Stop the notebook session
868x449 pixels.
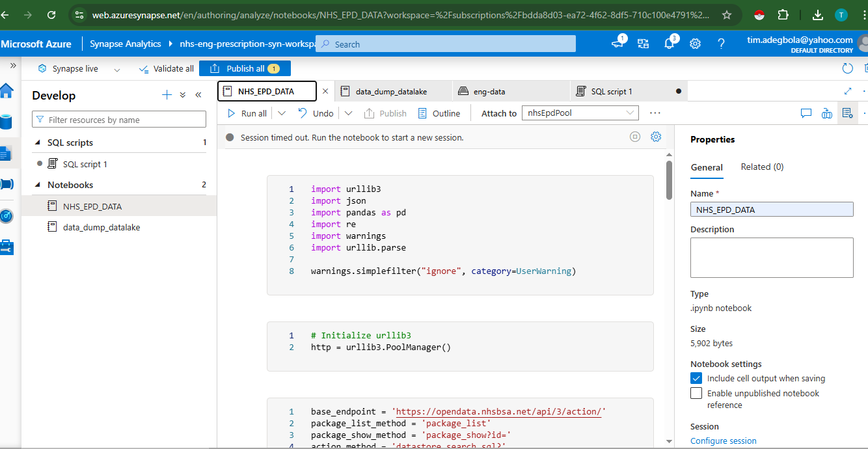pyautogui.click(x=635, y=137)
